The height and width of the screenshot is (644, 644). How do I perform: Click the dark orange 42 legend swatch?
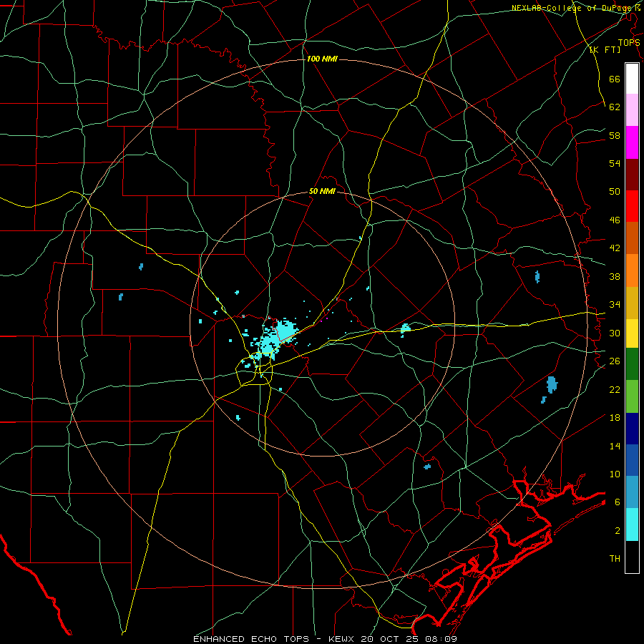[632, 238]
